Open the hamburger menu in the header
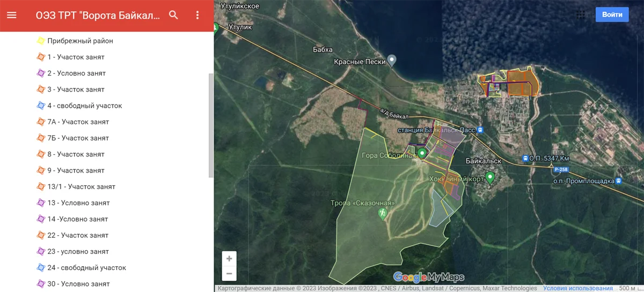Image resolution: width=644 pixels, height=292 pixels. coord(12,15)
